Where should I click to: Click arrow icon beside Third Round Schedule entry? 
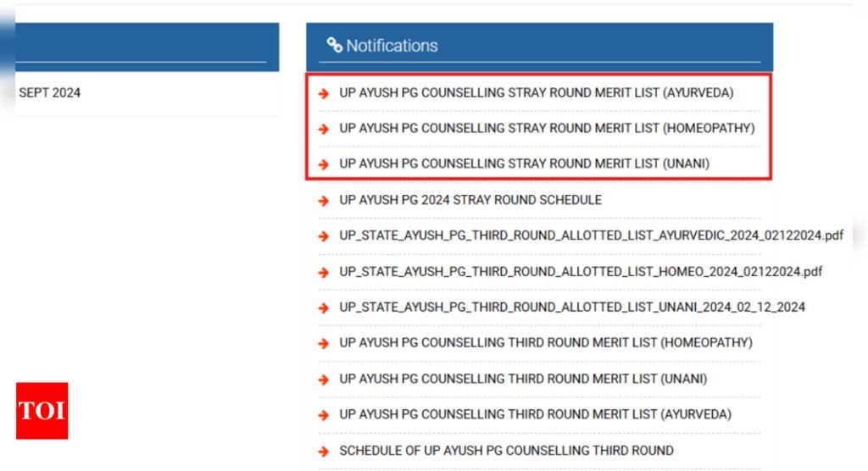324,452
